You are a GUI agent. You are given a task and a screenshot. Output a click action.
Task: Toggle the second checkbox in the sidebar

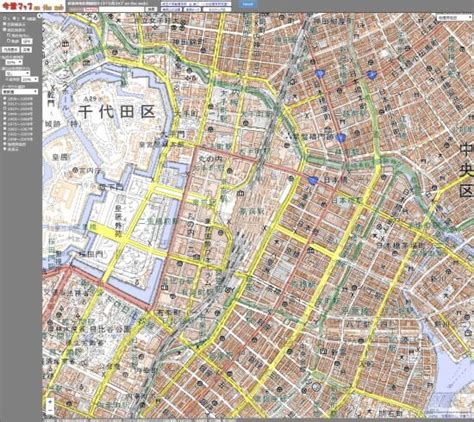5,29
